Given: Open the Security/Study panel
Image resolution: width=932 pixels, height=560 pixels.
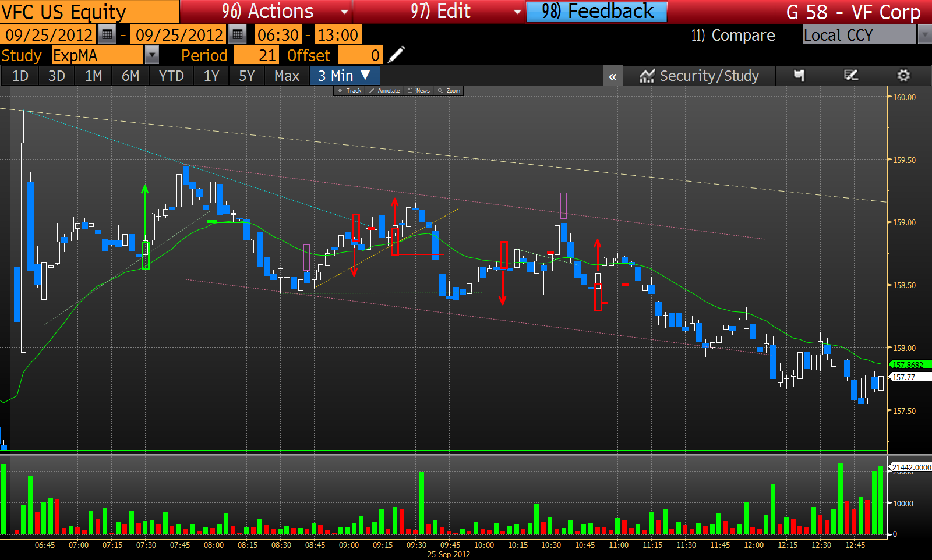Looking at the screenshot, I should tap(699, 76).
